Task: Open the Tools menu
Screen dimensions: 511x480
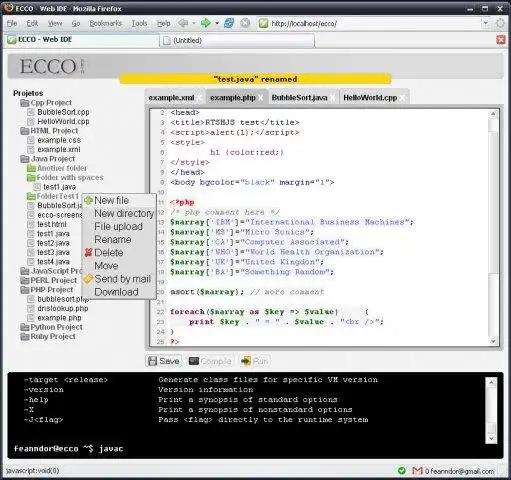Action: [139, 23]
